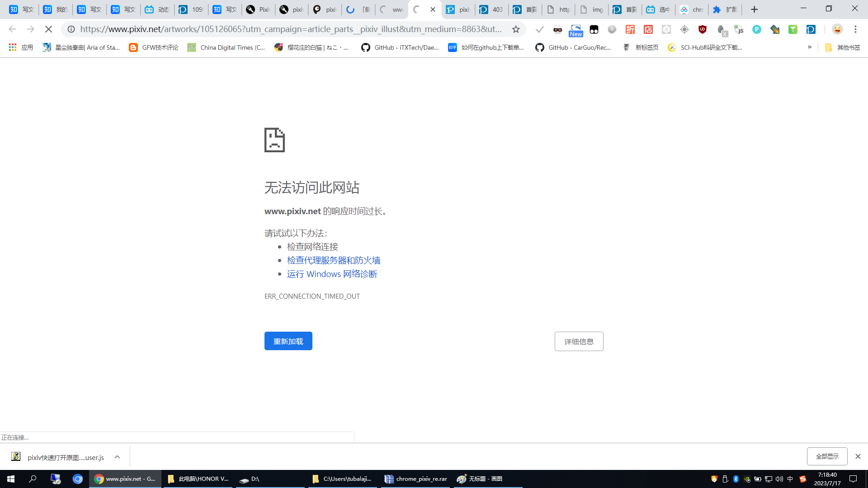Click the blue orange arrow extension

point(774,29)
